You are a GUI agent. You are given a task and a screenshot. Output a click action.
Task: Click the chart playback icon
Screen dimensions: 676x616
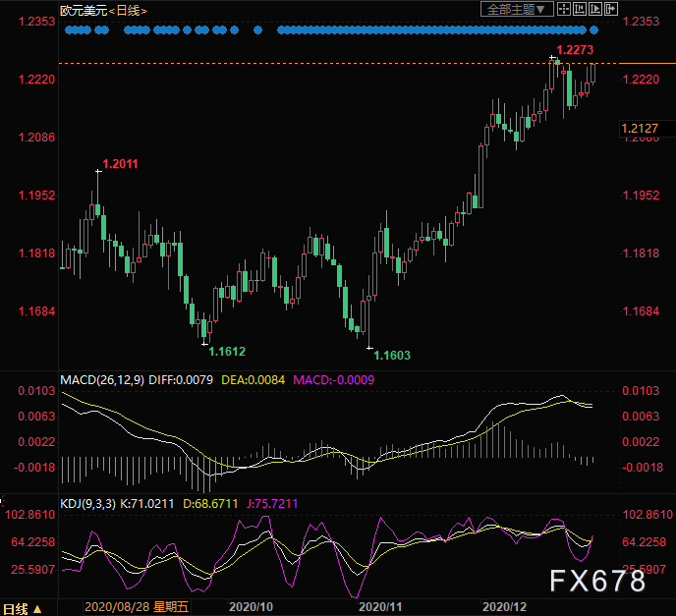[595, 10]
